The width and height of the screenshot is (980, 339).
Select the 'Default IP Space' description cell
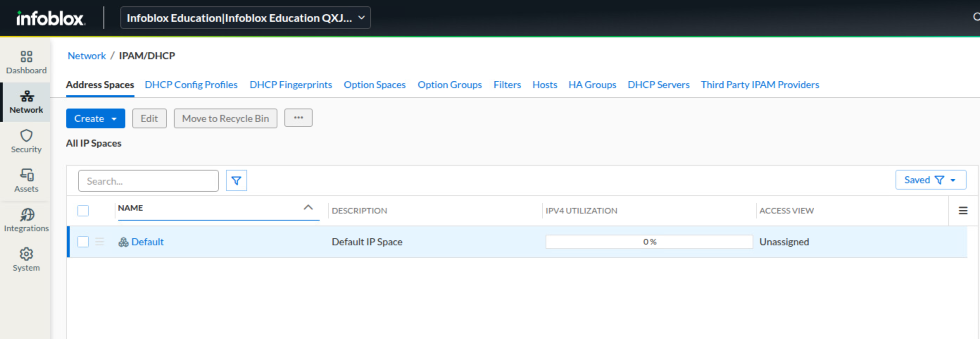[x=367, y=242]
